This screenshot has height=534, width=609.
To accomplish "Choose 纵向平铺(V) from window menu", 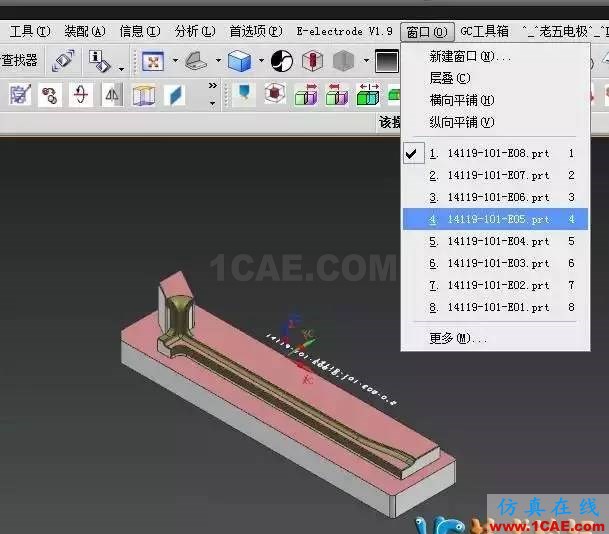I will coord(495,122).
